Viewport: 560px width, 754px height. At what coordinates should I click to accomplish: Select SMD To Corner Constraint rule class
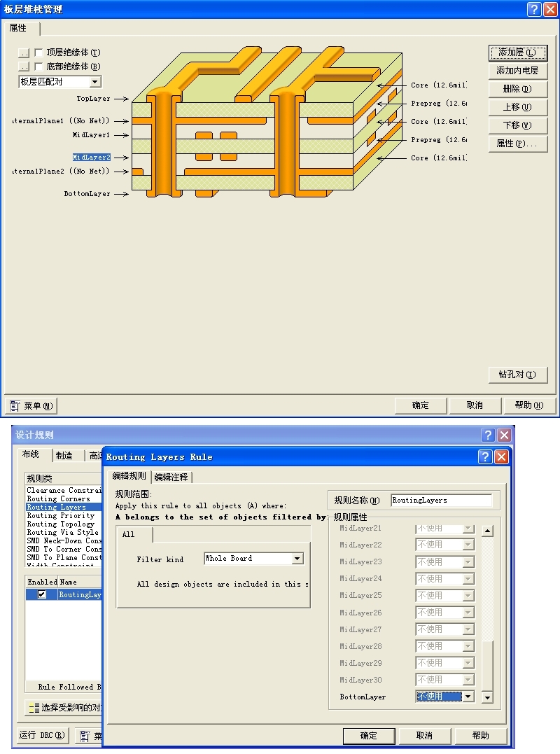[x=64, y=549]
